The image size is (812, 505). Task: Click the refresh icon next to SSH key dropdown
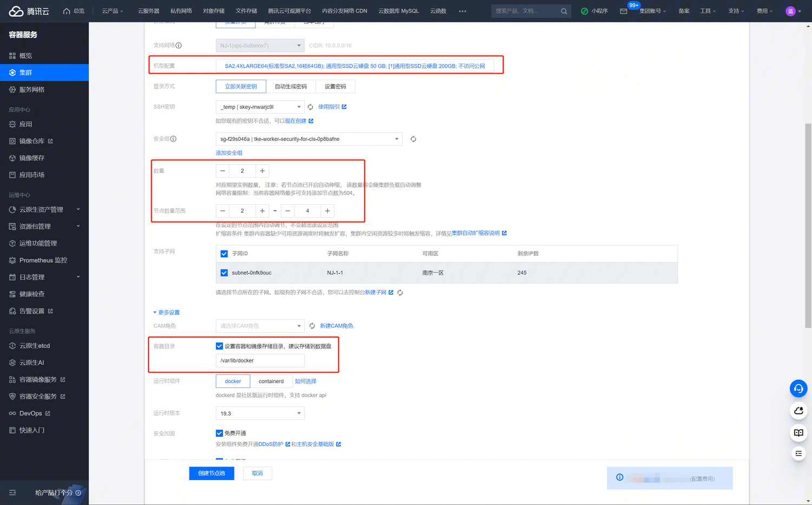(x=310, y=107)
